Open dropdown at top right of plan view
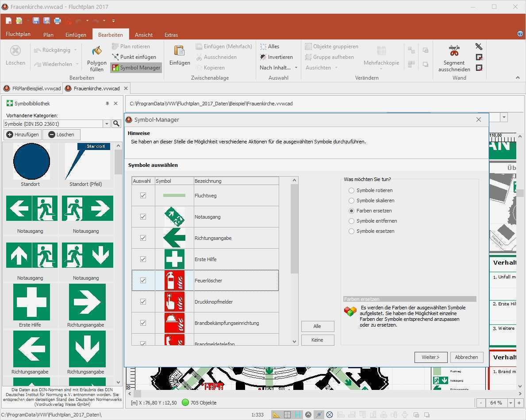This screenshot has width=526, height=420. tap(504, 117)
